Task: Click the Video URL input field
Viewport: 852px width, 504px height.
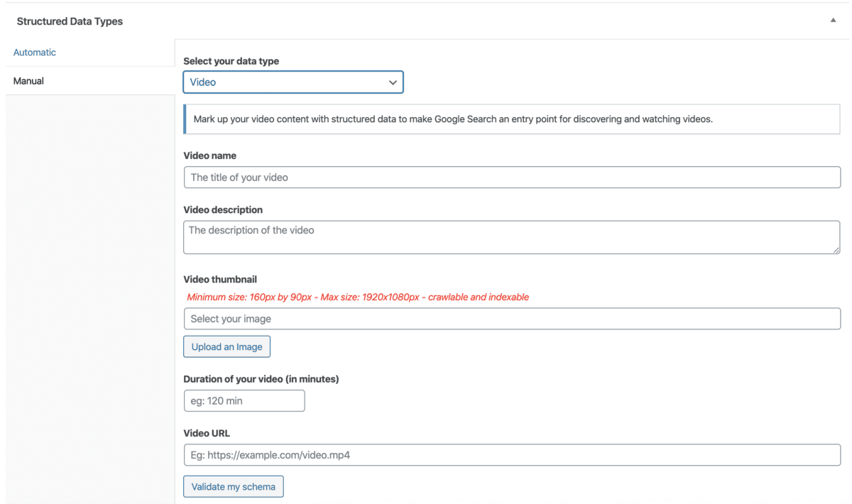Action: [x=512, y=455]
